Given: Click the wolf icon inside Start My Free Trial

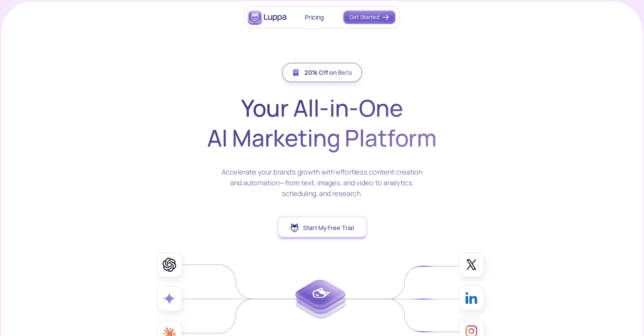Looking at the screenshot, I should [x=295, y=227].
